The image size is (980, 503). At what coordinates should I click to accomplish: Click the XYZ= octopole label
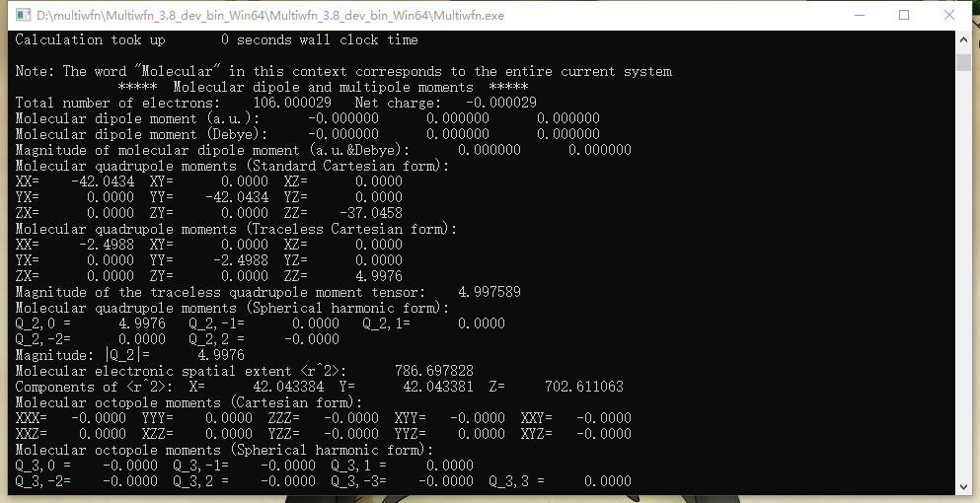pyautogui.click(x=536, y=434)
